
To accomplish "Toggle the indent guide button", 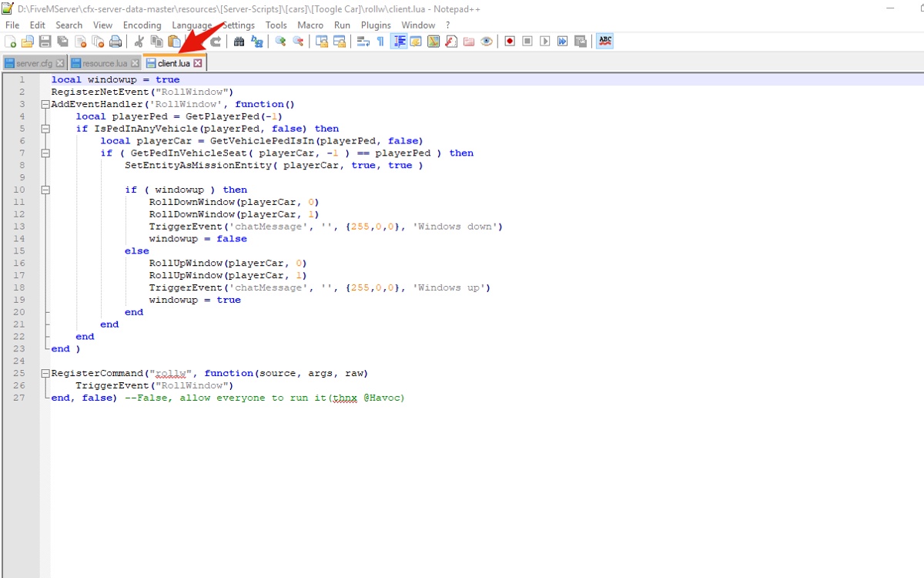I will pyautogui.click(x=399, y=42).
